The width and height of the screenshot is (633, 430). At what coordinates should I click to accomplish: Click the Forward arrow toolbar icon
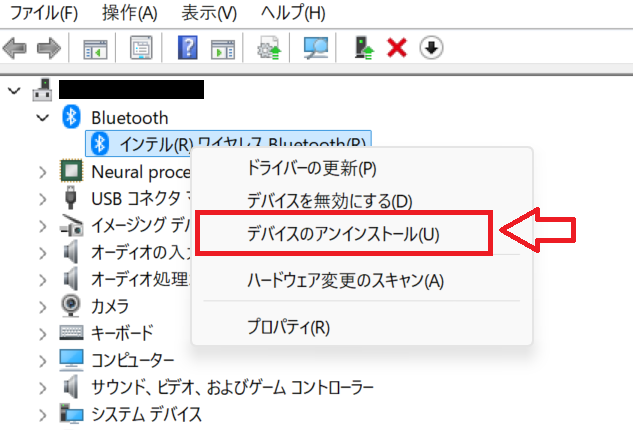[x=49, y=48]
